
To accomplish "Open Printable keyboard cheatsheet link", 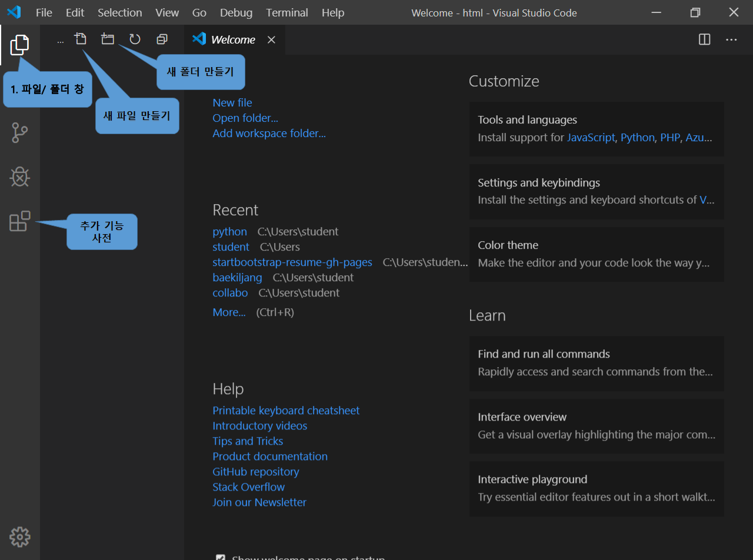I will pyautogui.click(x=286, y=410).
